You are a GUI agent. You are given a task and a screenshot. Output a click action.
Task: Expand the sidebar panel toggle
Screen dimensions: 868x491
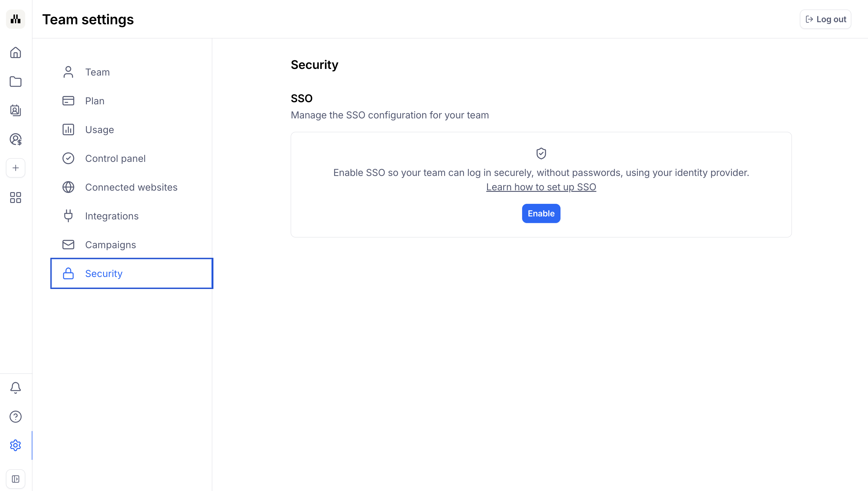[16, 479]
